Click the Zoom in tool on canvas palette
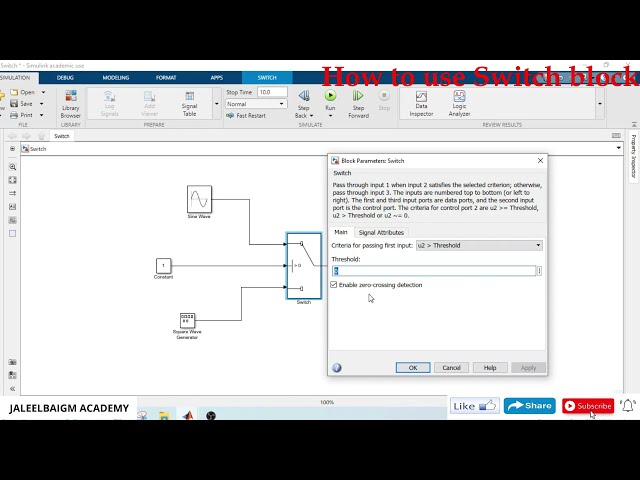Screen dimensions: 640x480 (13, 167)
